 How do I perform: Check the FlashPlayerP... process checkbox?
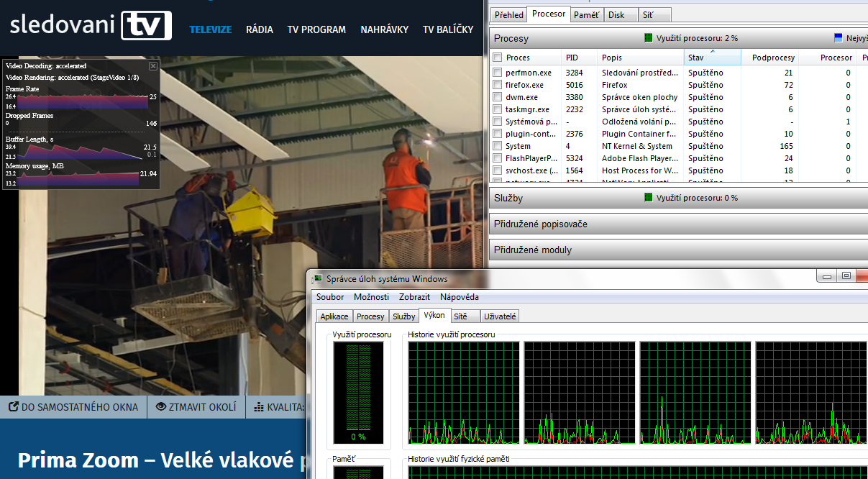pyautogui.click(x=498, y=158)
